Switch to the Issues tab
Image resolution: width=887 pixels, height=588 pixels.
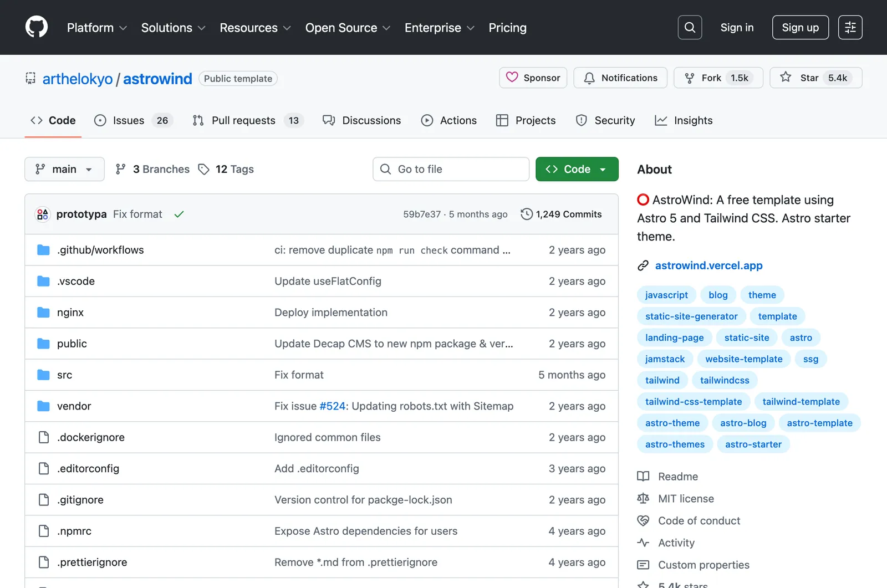134,120
